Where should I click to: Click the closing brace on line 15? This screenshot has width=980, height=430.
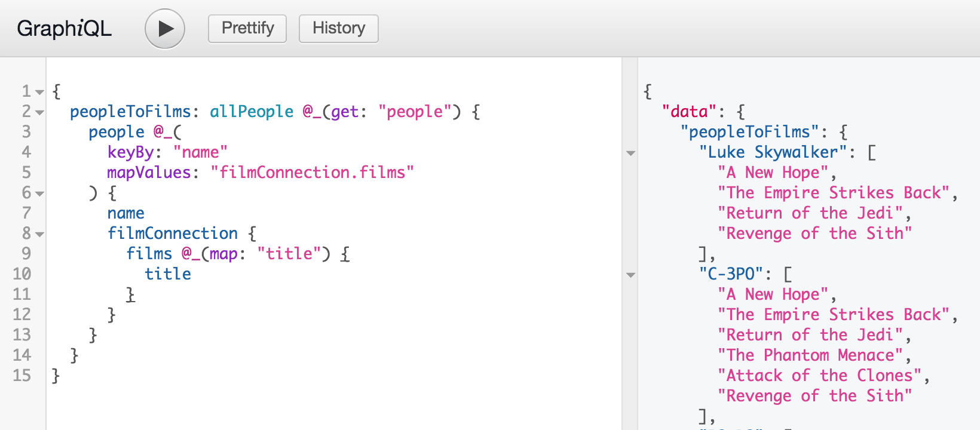point(56,376)
